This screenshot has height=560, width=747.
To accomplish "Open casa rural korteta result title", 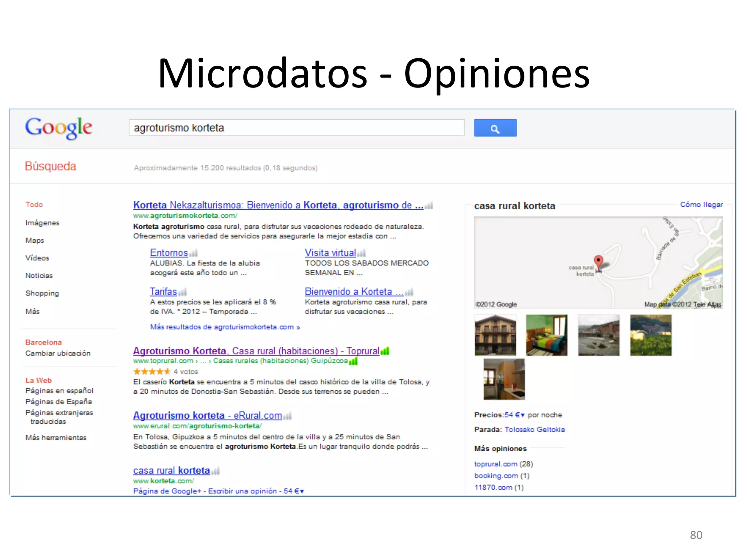I will click(x=171, y=471).
